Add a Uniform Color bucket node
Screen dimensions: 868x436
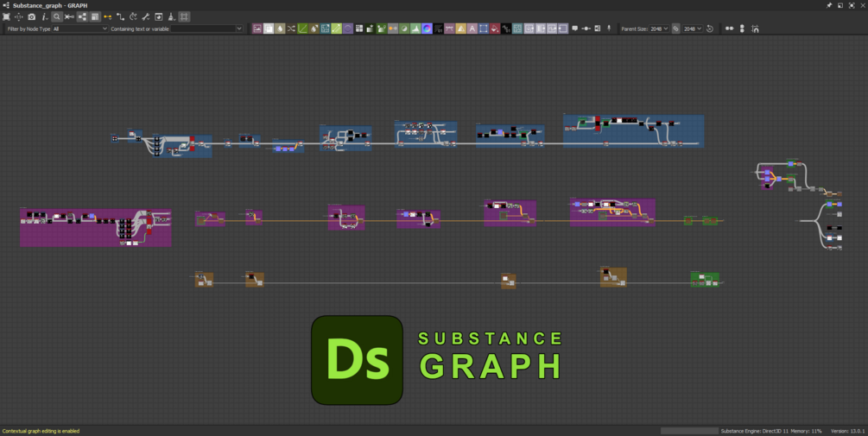point(495,28)
